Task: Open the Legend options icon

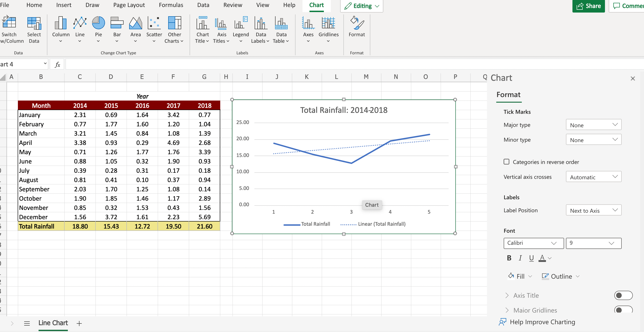Action: 240,23
